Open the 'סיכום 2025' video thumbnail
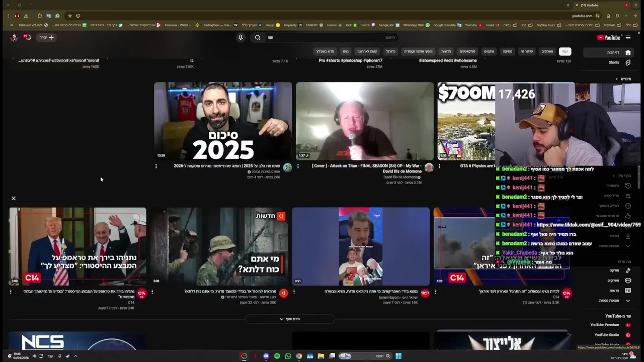The image size is (644, 362). [x=223, y=121]
